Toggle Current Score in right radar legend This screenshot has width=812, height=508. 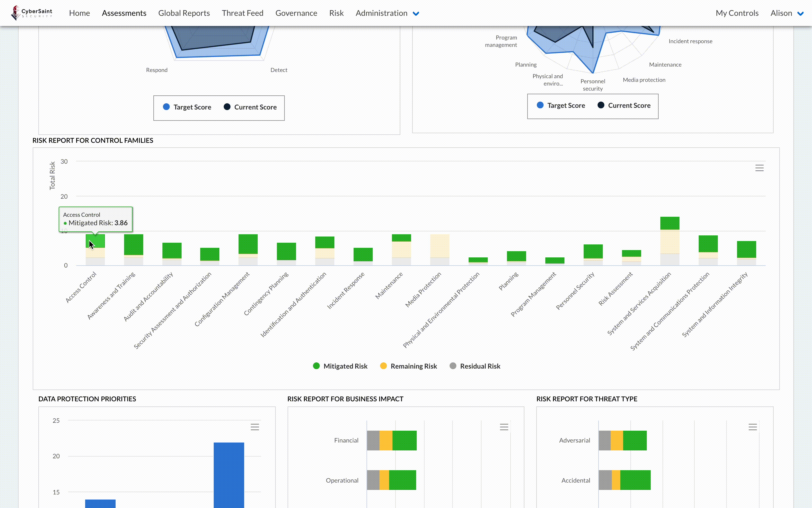pos(624,106)
